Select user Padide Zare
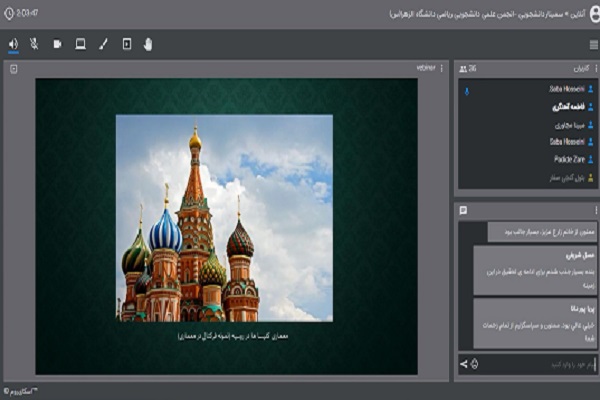The width and height of the screenshot is (600, 400). click(x=569, y=159)
